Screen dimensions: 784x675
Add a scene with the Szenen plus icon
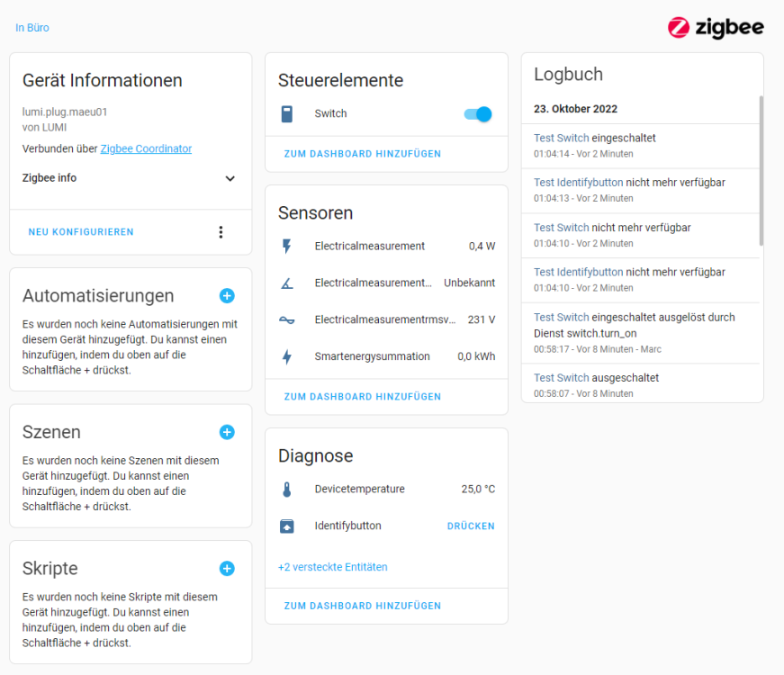(227, 432)
